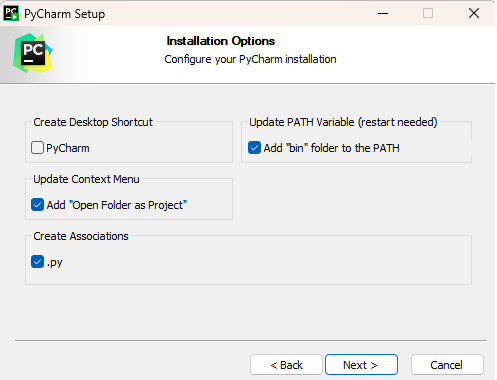Click the PyCharm icon in the title bar
The image size is (497, 380).
point(11,13)
